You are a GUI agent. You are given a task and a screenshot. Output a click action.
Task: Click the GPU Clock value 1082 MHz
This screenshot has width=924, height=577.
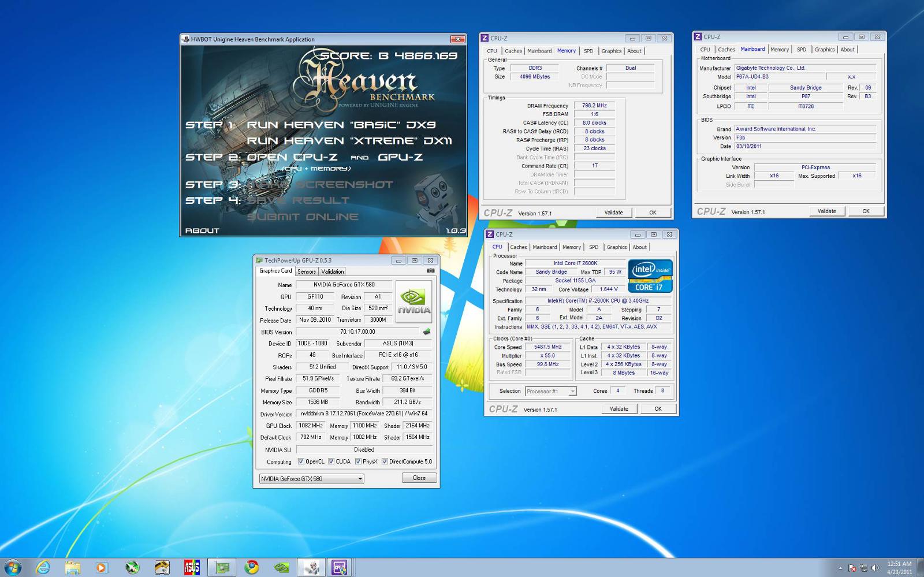click(311, 426)
